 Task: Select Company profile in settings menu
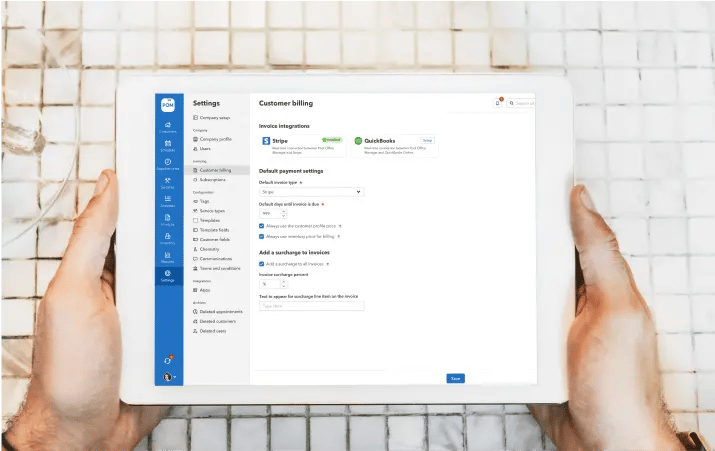click(216, 139)
